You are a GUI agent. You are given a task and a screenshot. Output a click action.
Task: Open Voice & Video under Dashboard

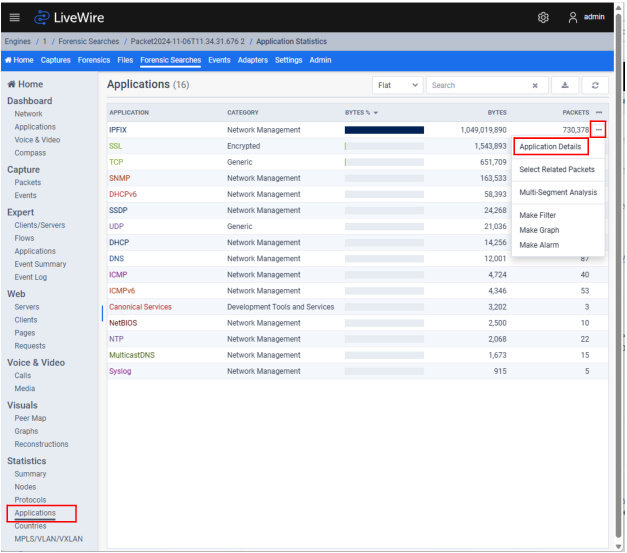pyautogui.click(x=37, y=140)
